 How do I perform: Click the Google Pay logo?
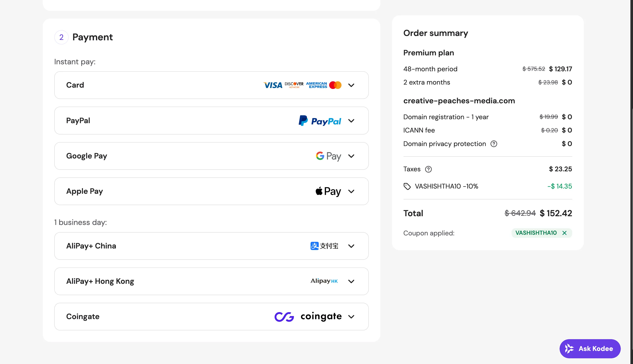pos(328,156)
